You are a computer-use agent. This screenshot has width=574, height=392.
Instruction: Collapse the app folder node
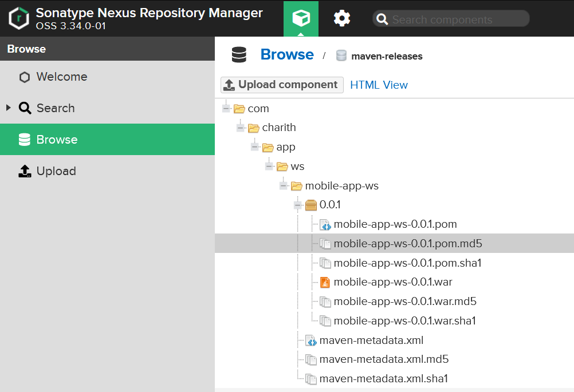click(255, 148)
